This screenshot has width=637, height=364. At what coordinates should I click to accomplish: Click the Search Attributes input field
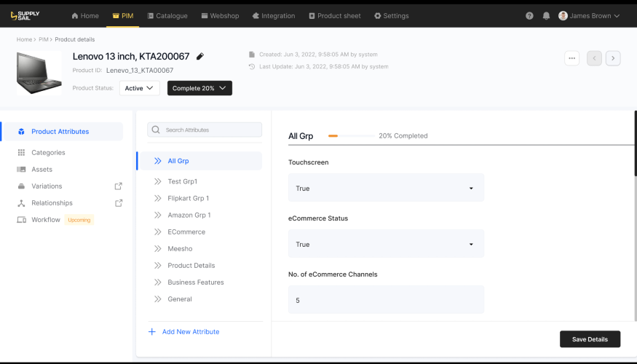pyautogui.click(x=205, y=130)
